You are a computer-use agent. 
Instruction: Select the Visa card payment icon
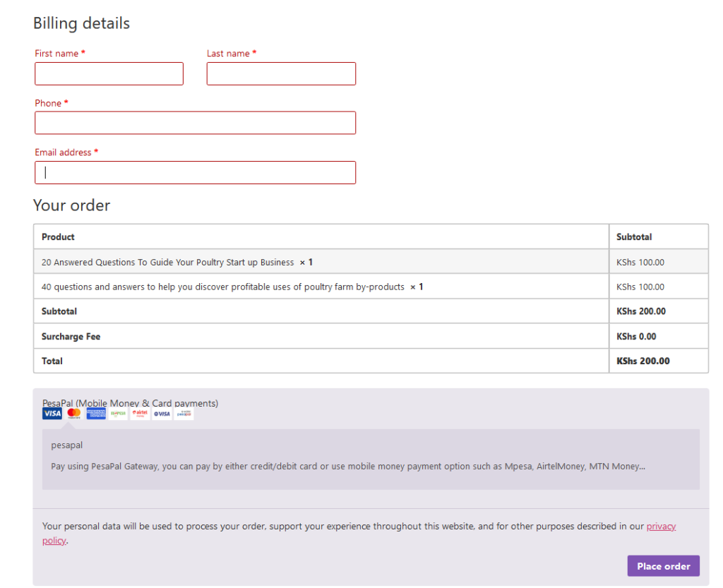pyautogui.click(x=52, y=413)
